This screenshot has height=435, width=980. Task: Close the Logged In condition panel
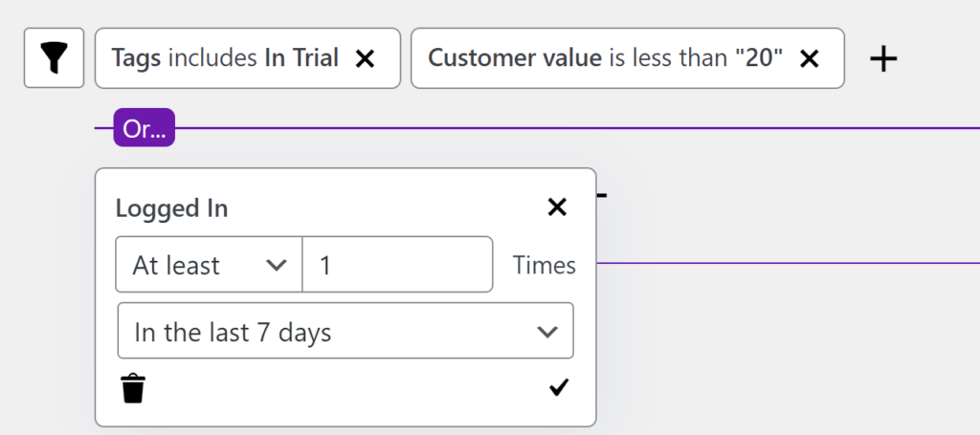tap(557, 207)
